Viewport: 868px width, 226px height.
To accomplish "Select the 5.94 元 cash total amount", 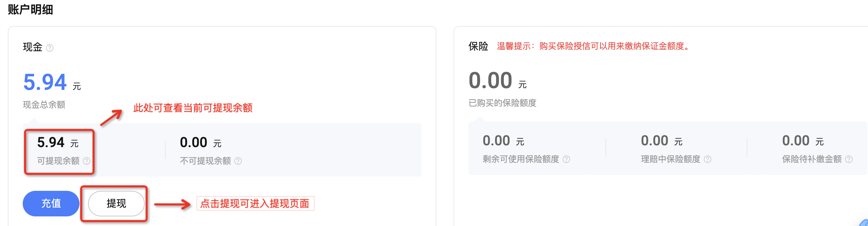I will tap(52, 82).
